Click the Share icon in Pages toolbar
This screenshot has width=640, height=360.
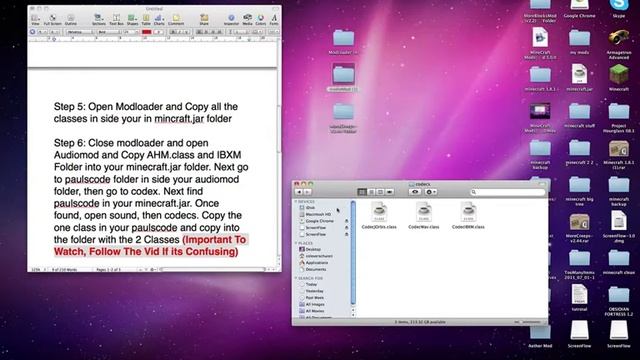point(204,19)
